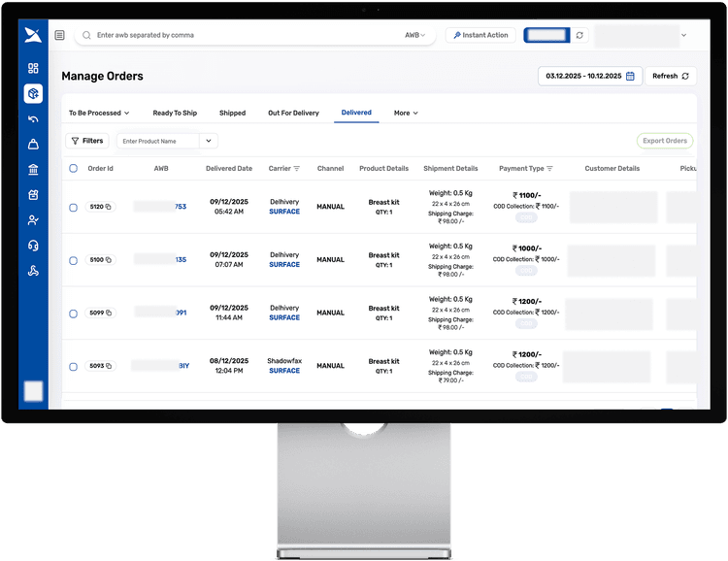Check the select-all checkbox in table header

point(73,169)
